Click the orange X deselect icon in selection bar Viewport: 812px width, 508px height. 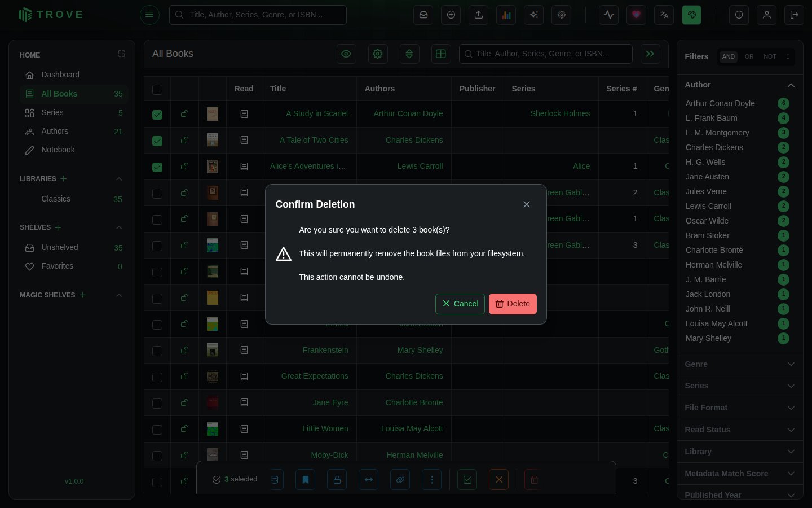pyautogui.click(x=499, y=480)
